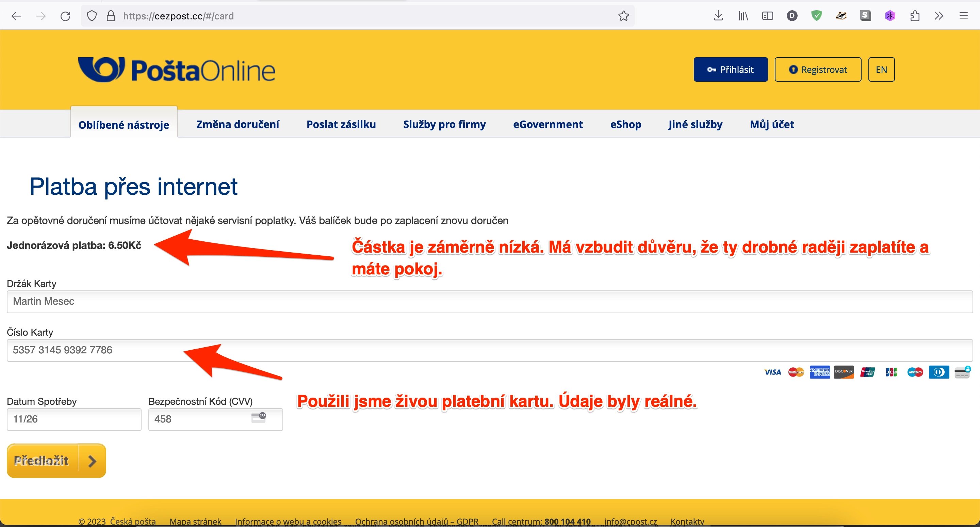Open the eShop menu item
Screen dimensions: 980x527
click(626, 124)
